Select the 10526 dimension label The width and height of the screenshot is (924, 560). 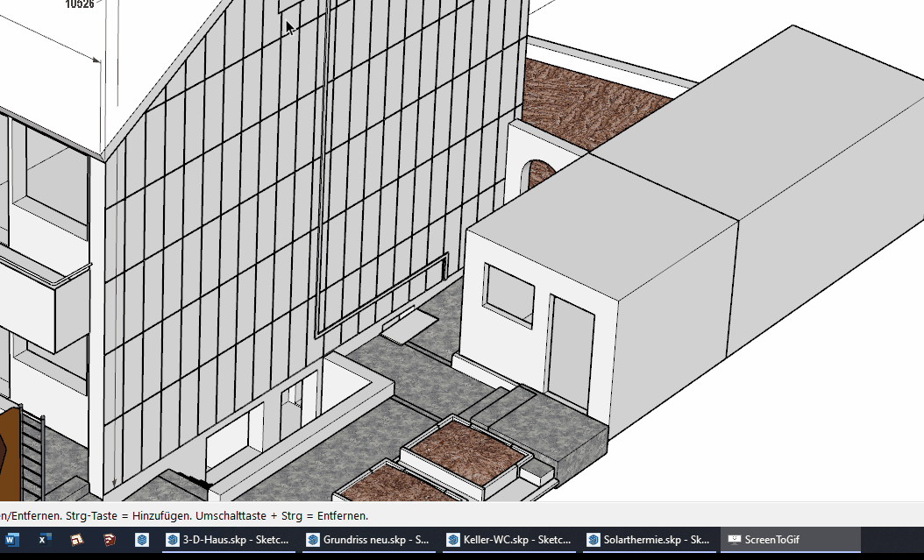pos(80,4)
